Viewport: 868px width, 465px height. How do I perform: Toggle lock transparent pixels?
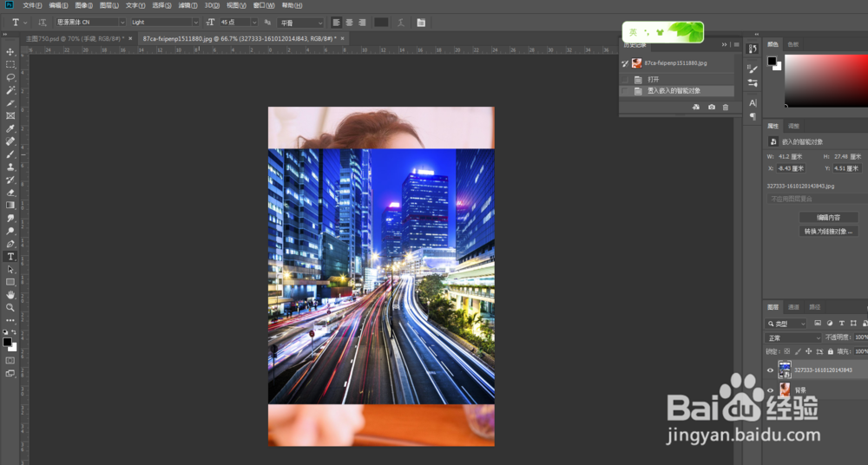[x=786, y=351]
